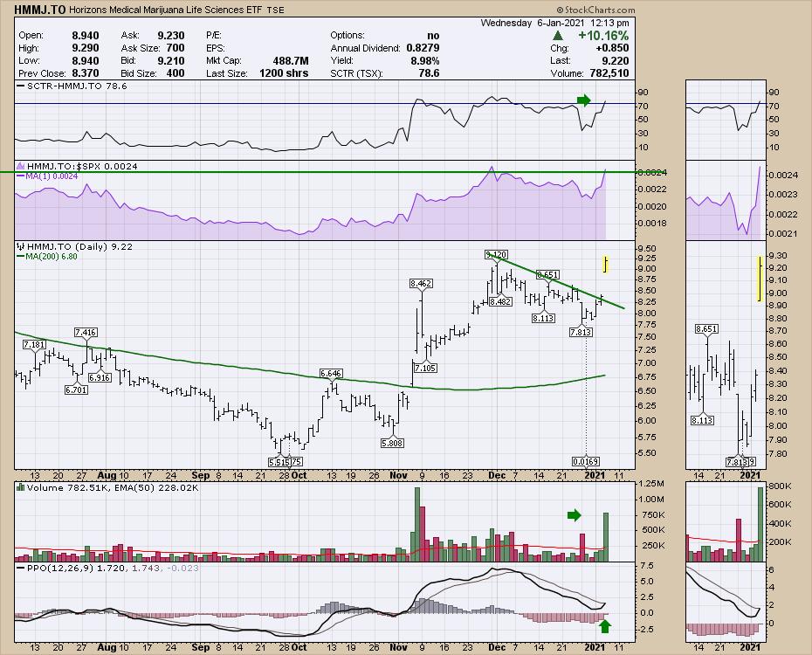Click the 7.181 price label
The height and width of the screenshot is (655, 812).
(x=34, y=344)
